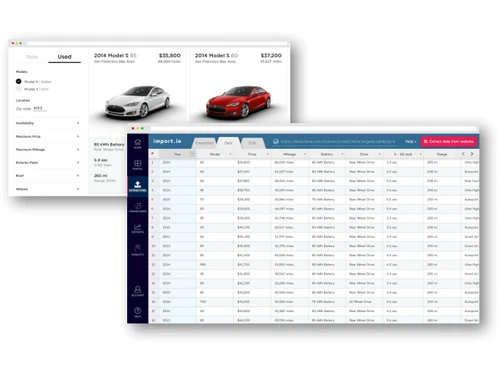Open Battery column dropdown arrow
The width and height of the screenshot is (500, 375).
[x=342, y=154]
